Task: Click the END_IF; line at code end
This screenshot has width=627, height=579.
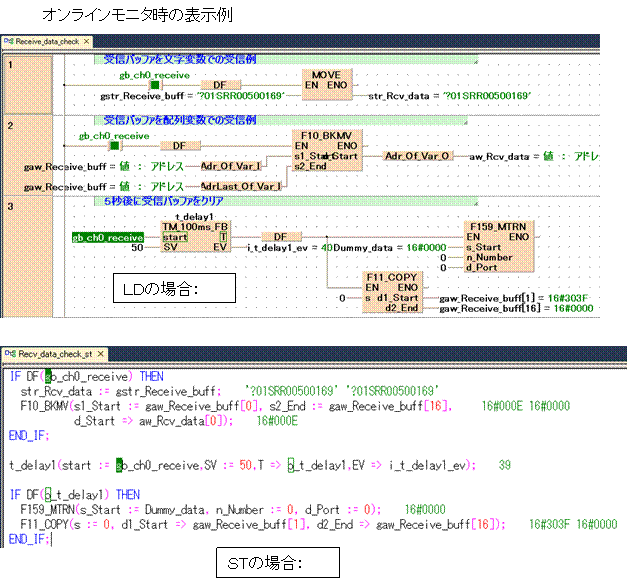Action: [x=28, y=538]
